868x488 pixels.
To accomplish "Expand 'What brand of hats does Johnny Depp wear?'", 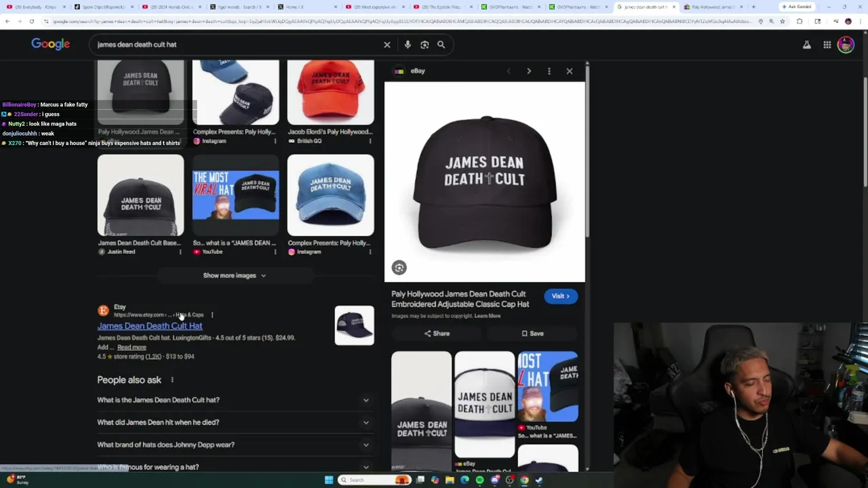I will (234, 445).
